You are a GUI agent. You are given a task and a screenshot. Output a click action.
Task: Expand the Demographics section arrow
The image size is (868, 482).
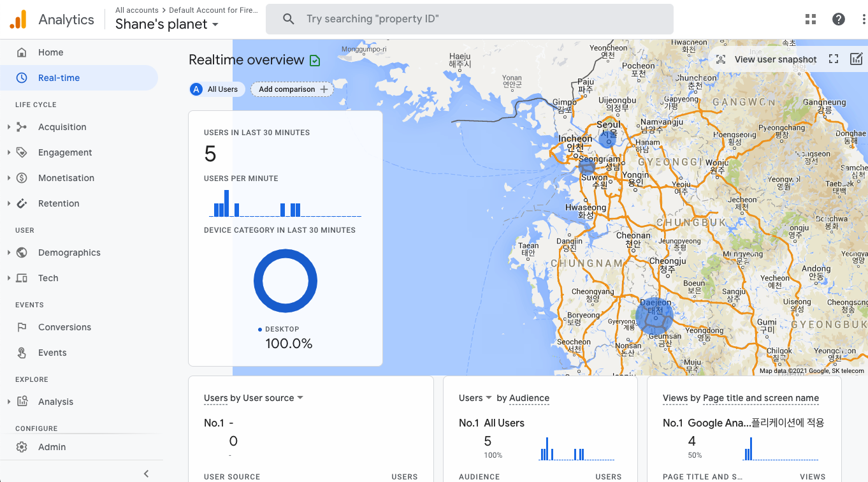click(x=9, y=252)
